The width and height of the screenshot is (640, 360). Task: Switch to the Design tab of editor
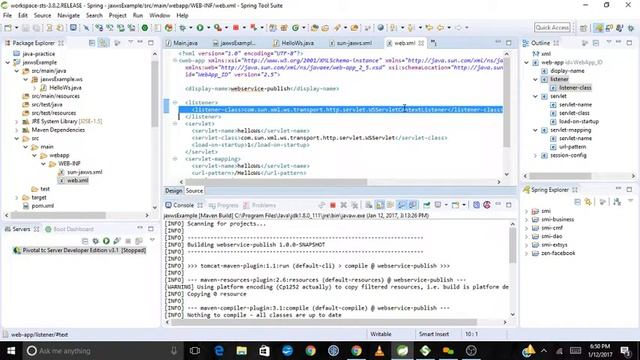pos(173,191)
